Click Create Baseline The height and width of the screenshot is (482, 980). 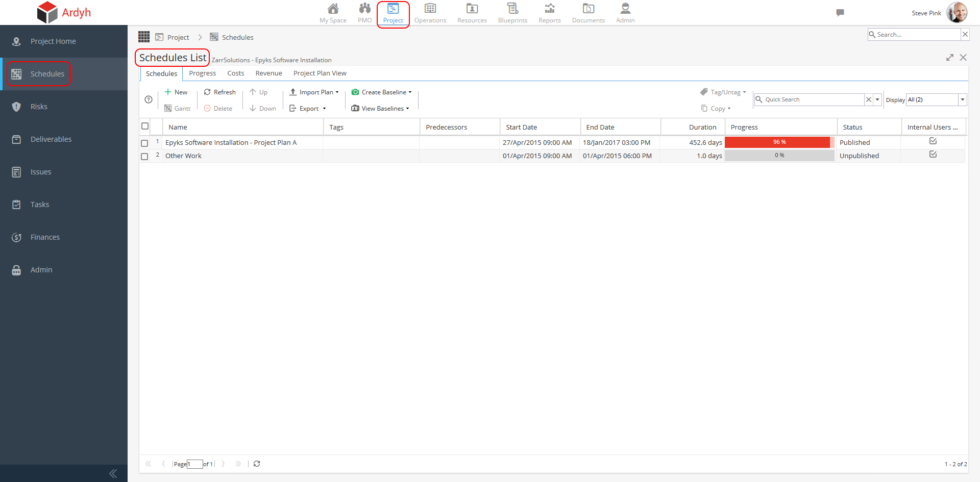tap(381, 92)
